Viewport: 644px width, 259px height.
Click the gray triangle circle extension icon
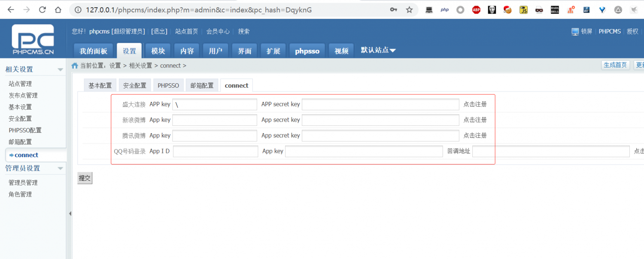(x=618, y=9)
